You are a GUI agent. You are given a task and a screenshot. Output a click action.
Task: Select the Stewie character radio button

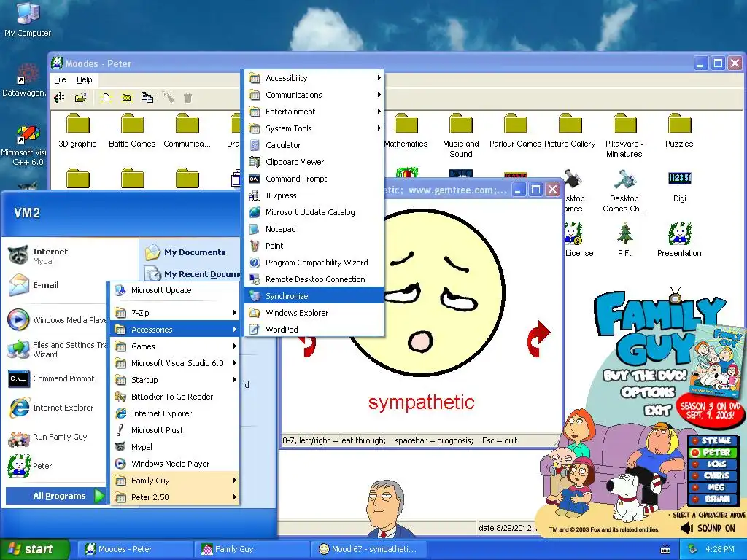pos(696,441)
